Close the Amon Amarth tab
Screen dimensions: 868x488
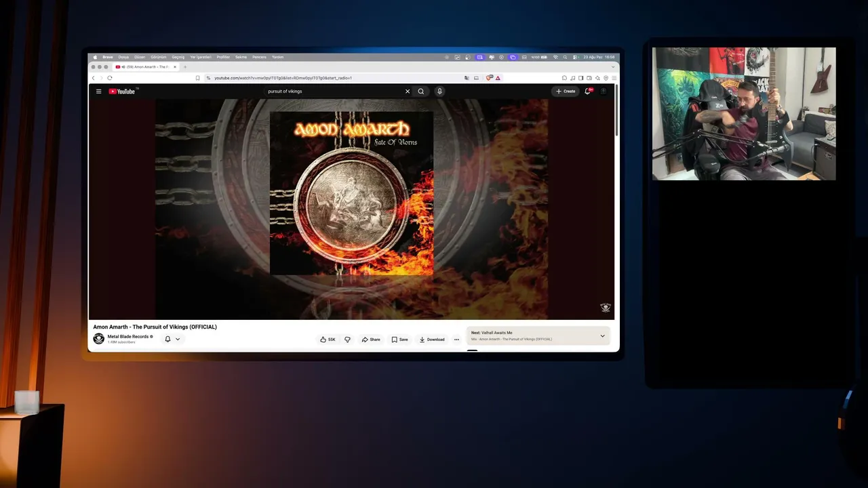click(175, 67)
